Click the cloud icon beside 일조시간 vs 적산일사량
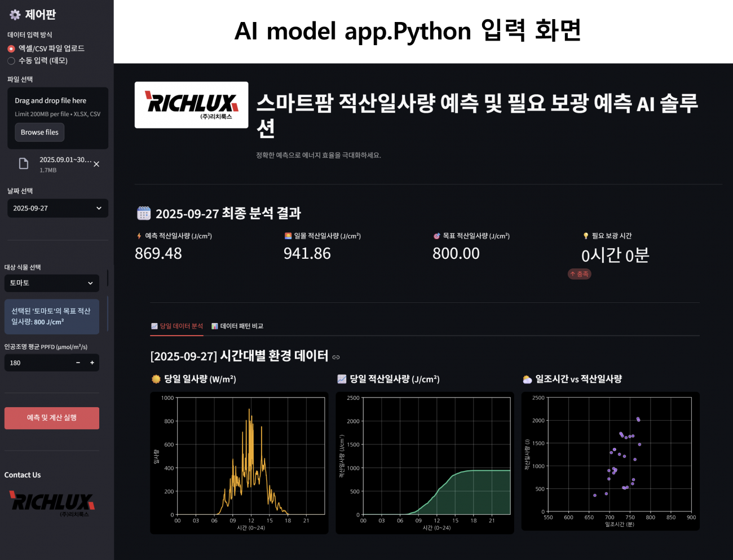Viewport: 733px width, 560px height. (x=527, y=379)
